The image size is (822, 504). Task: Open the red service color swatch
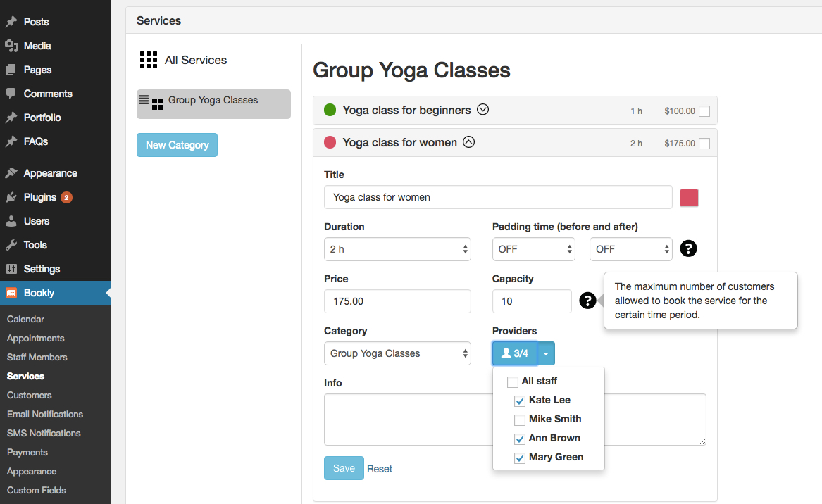point(689,198)
